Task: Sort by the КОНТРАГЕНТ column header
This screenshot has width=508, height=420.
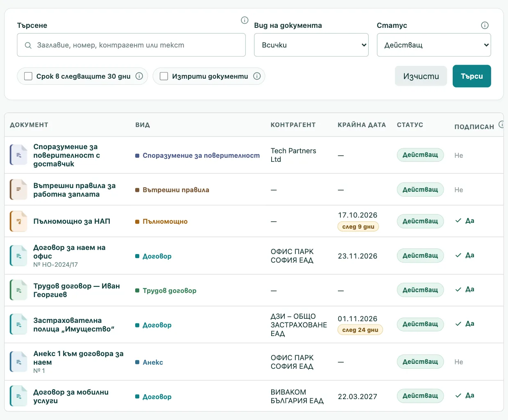Action: [293, 125]
